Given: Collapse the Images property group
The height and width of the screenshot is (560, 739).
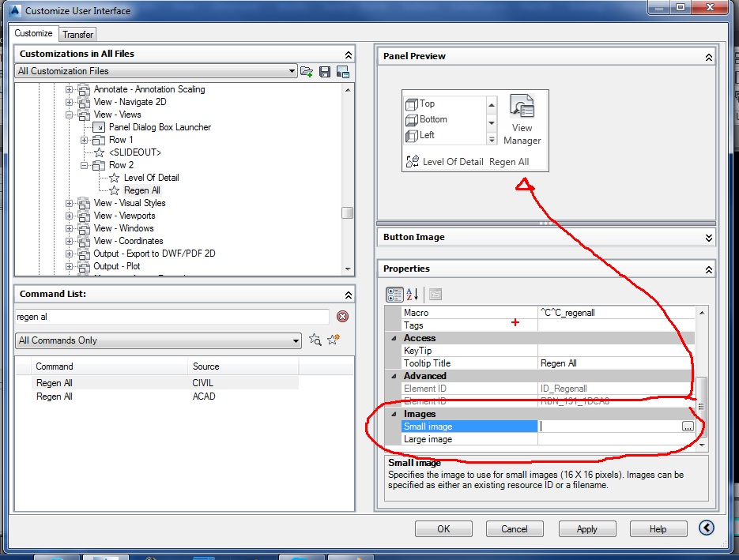Looking at the screenshot, I should point(394,414).
